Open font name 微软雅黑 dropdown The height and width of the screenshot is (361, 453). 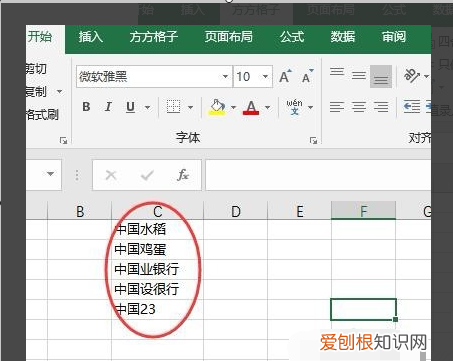tap(225, 77)
